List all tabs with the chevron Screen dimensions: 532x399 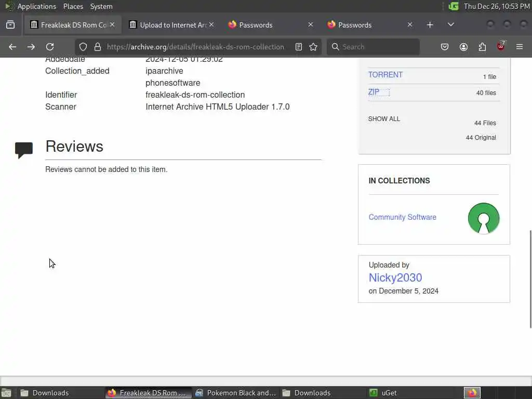[x=450, y=25]
